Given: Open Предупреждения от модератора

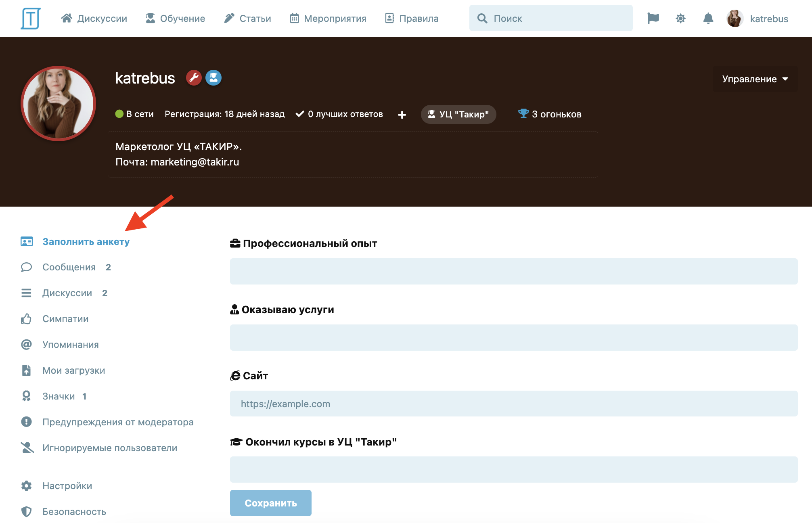Looking at the screenshot, I should click(118, 422).
